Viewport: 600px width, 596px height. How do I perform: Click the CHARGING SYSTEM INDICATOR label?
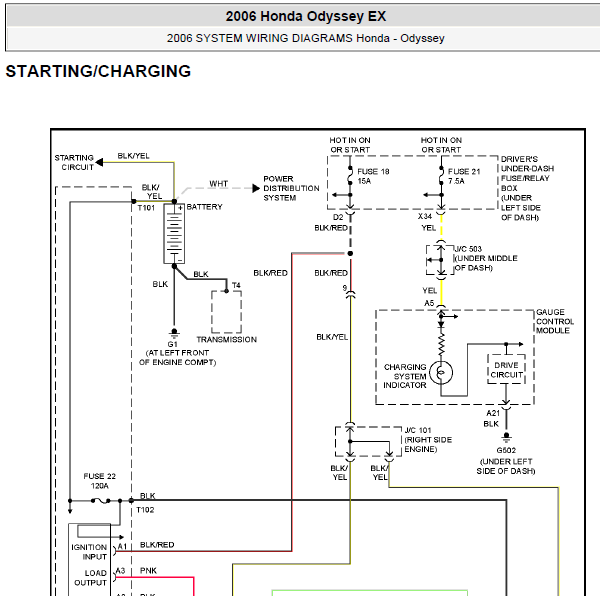pyautogui.click(x=405, y=376)
